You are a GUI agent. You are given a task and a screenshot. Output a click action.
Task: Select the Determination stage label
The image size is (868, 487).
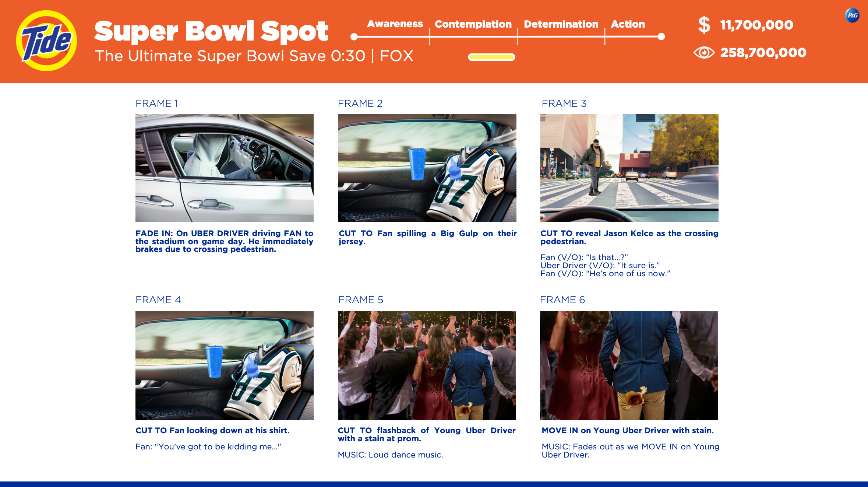click(x=561, y=24)
